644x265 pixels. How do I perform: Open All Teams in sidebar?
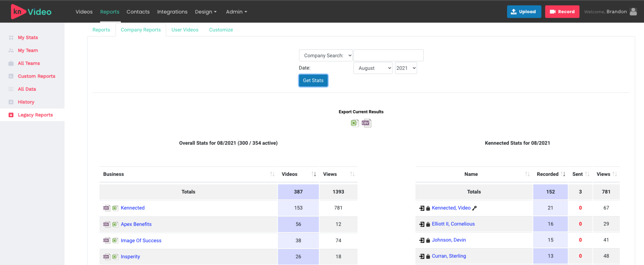(x=29, y=63)
